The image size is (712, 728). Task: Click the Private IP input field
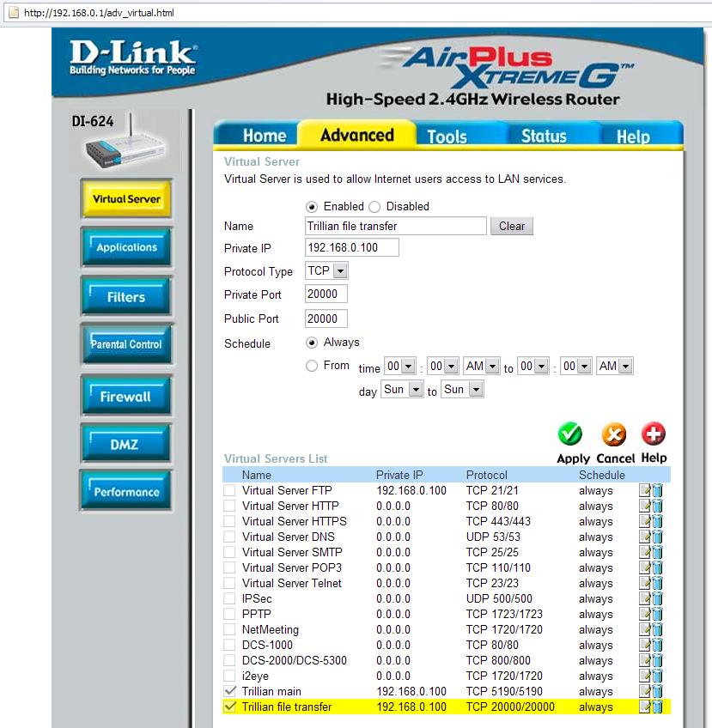tap(352, 247)
